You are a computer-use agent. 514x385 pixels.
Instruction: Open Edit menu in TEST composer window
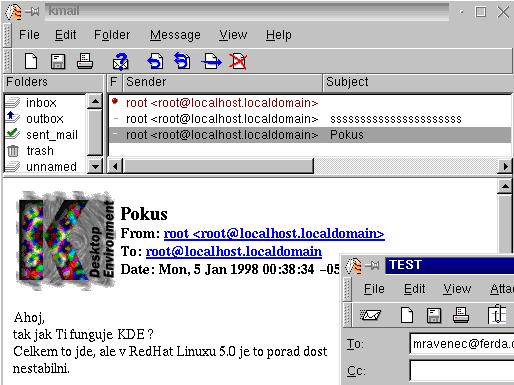(414, 289)
